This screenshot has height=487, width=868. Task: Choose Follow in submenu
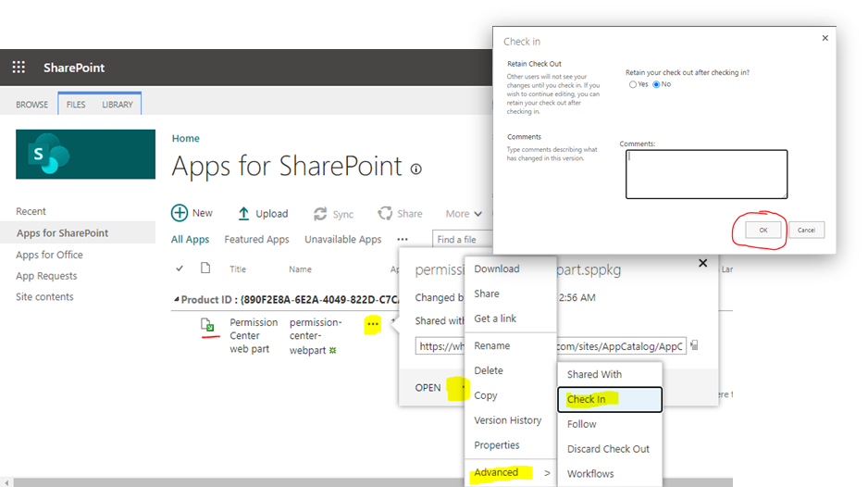tap(582, 424)
